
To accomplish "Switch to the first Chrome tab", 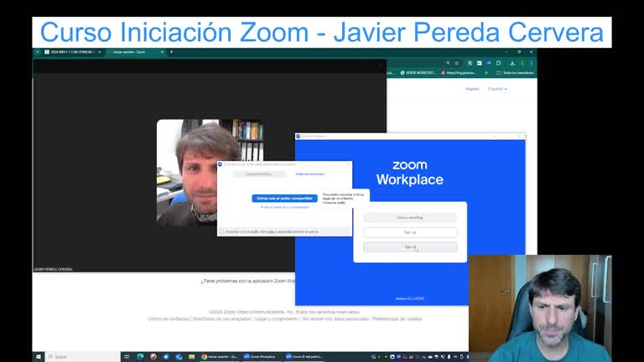I will [72, 52].
